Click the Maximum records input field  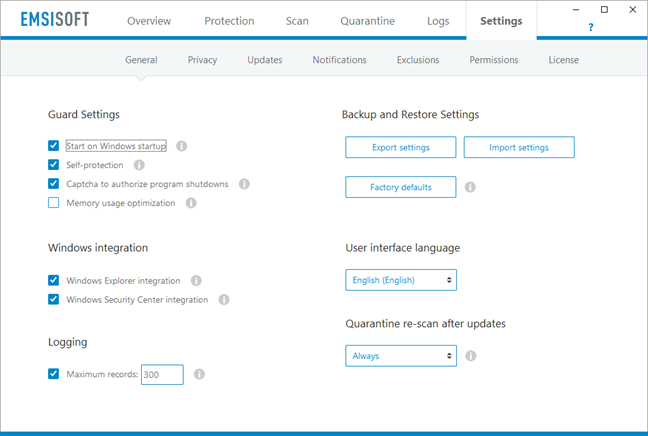point(162,374)
